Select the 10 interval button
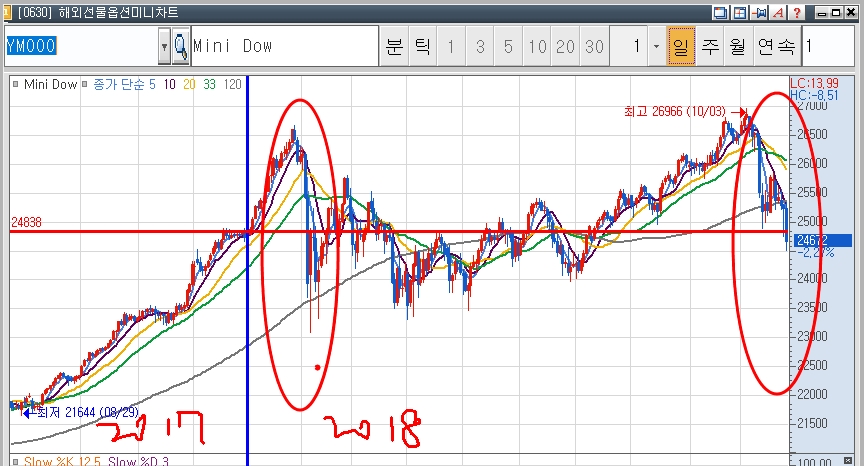Screen dimensions: 864x466 click(x=537, y=46)
